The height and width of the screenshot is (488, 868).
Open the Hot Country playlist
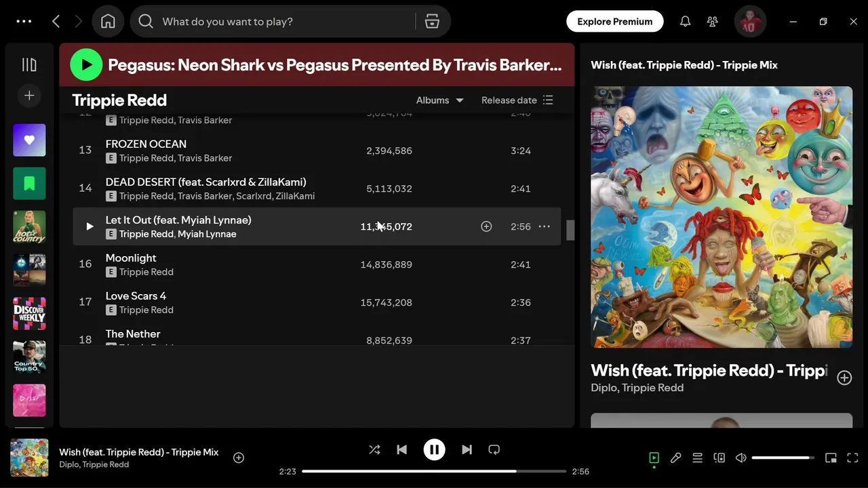(29, 227)
